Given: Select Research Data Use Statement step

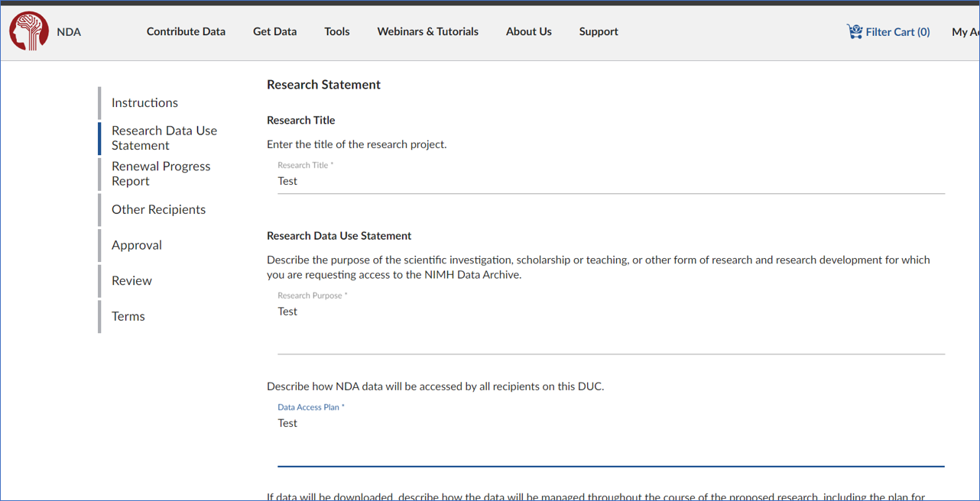Looking at the screenshot, I should pos(164,138).
